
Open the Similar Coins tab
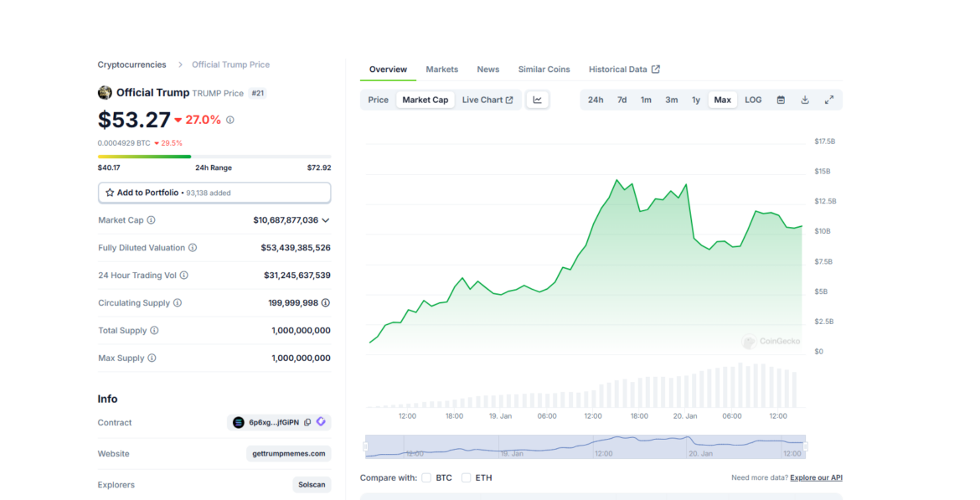pyautogui.click(x=544, y=70)
